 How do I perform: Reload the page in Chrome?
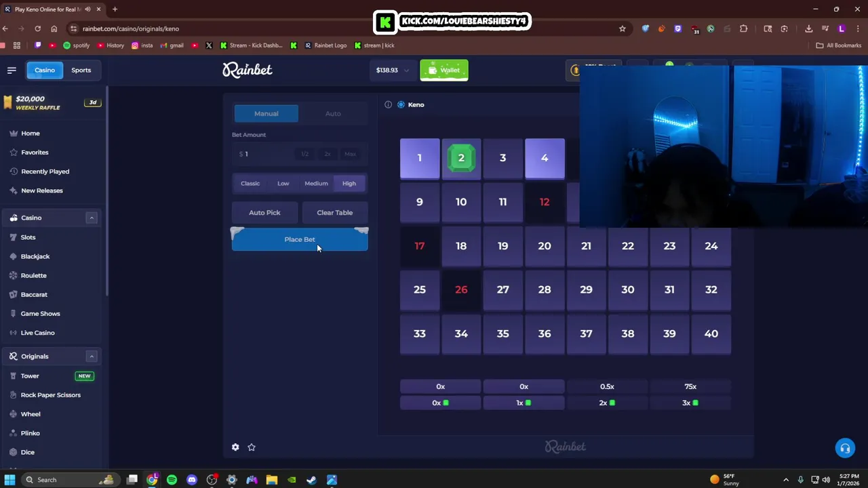38,28
